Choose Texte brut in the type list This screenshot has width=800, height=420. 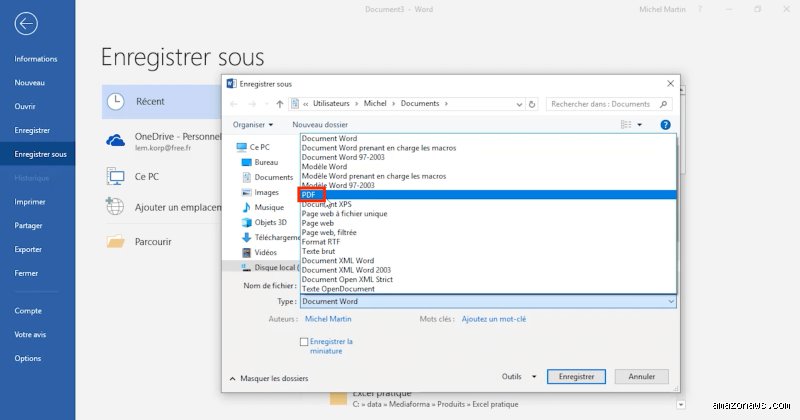pos(488,251)
